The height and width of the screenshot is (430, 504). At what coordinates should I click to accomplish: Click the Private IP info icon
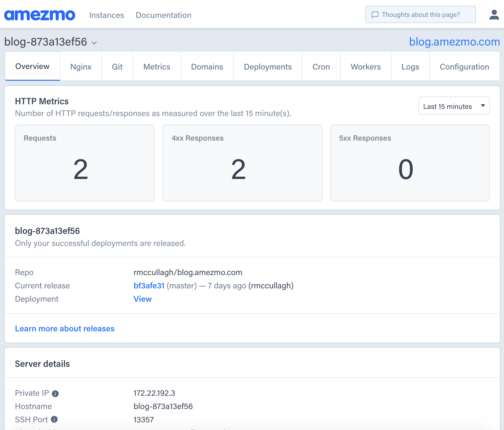55,393
